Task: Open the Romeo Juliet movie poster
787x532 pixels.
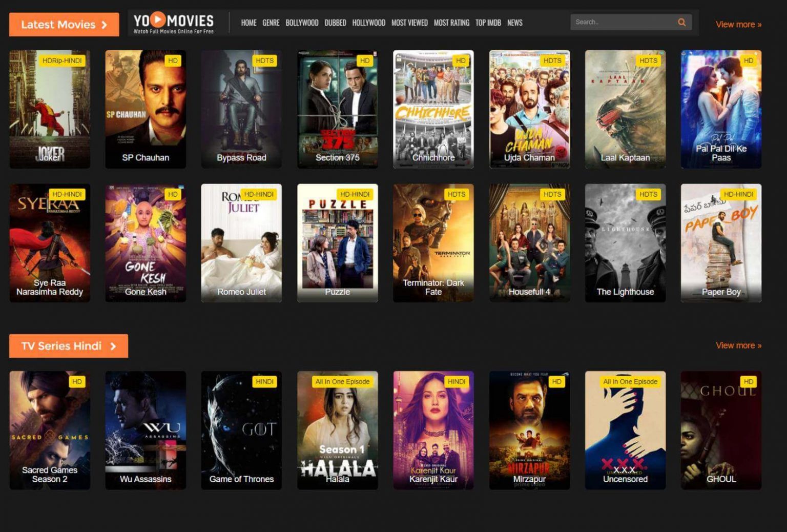Action: pyautogui.click(x=241, y=243)
